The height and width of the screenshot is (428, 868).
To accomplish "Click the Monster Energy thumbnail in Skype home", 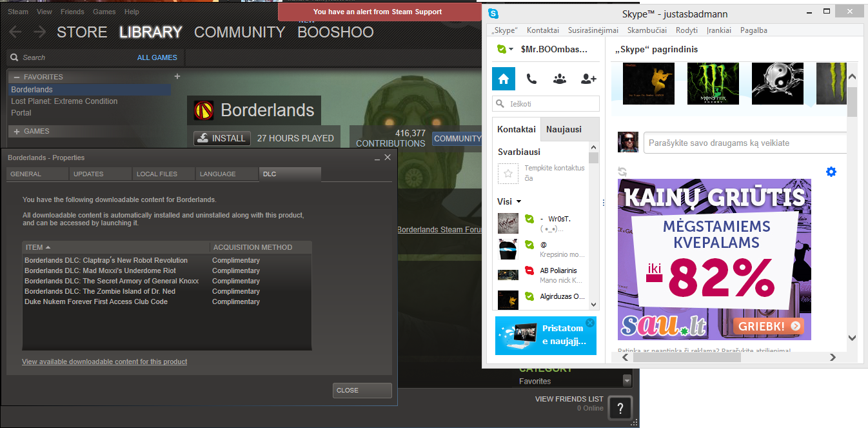I will (713, 84).
